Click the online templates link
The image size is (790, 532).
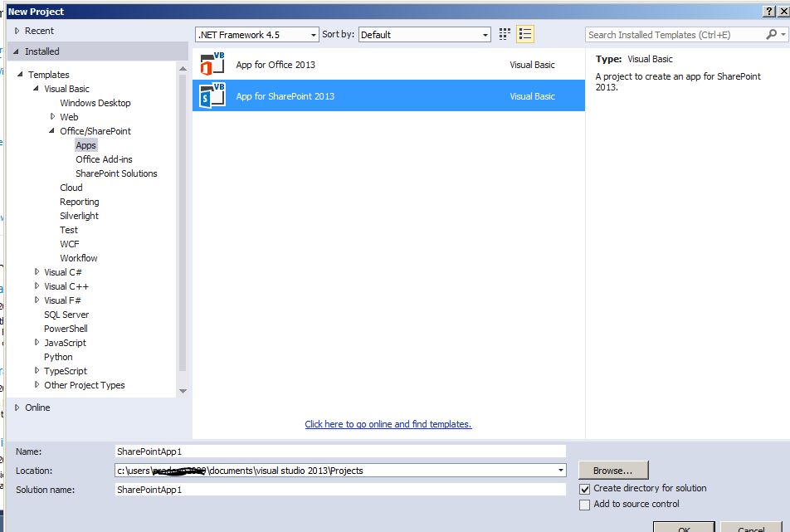[x=388, y=423]
